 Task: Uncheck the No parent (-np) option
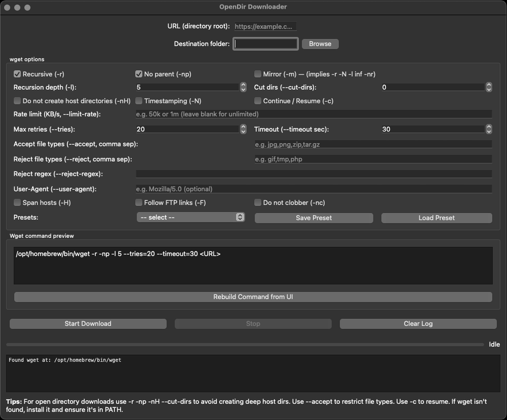pyautogui.click(x=139, y=74)
